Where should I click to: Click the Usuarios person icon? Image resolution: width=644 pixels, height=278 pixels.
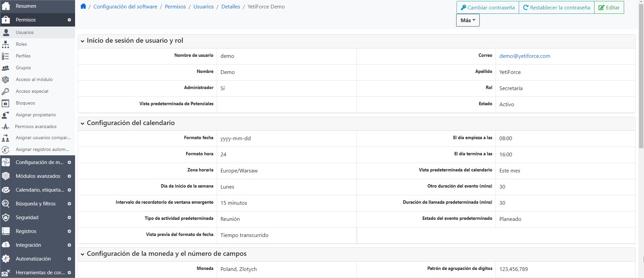pos(6,32)
